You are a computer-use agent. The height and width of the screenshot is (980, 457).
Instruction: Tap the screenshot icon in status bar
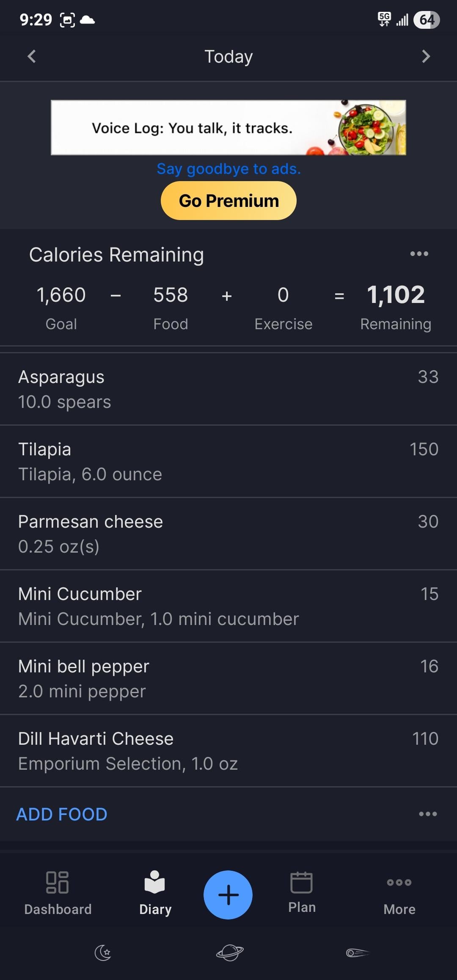pos(68,20)
